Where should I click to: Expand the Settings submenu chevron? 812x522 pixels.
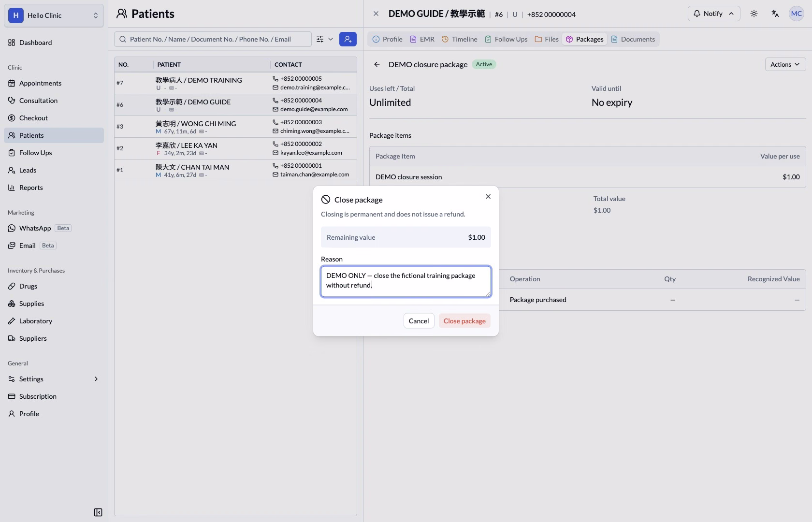click(96, 379)
